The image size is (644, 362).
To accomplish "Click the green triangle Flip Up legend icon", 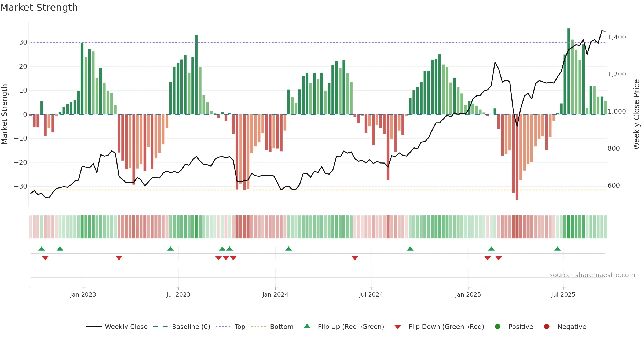I will point(307,326).
